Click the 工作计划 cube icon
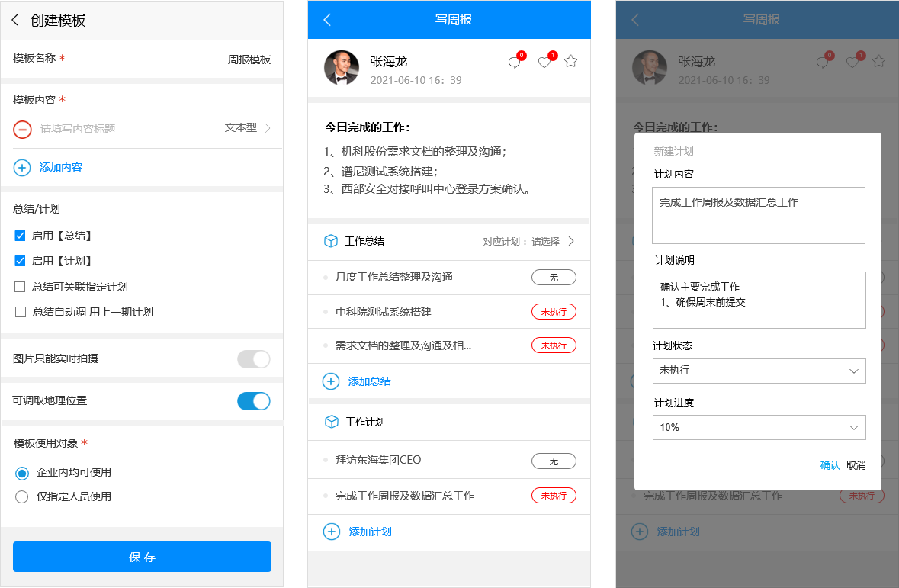 coord(330,421)
